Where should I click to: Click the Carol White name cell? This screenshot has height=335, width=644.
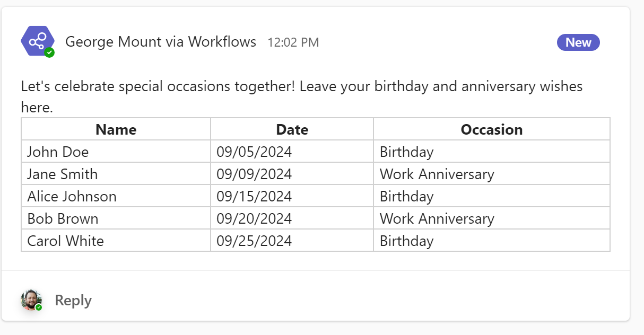tap(65, 241)
